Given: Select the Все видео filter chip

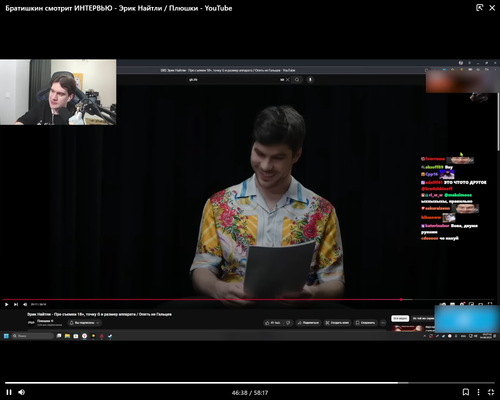Looking at the screenshot, I should pos(400,318).
